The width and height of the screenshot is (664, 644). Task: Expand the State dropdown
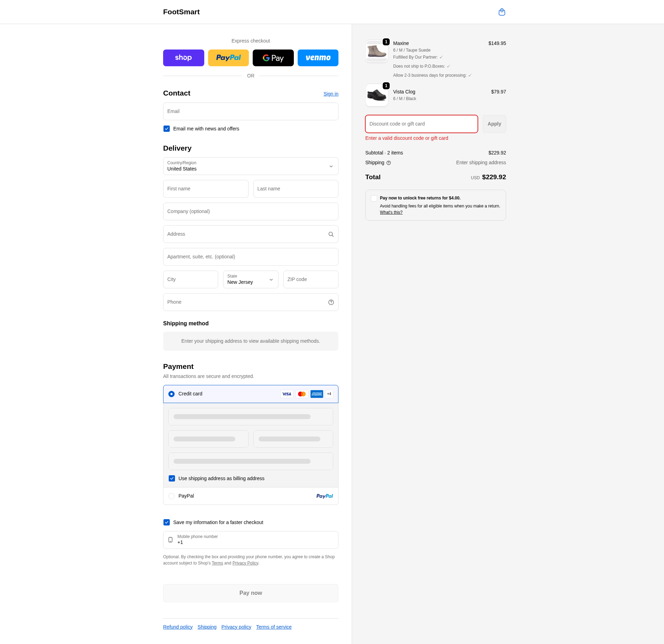pos(250,280)
